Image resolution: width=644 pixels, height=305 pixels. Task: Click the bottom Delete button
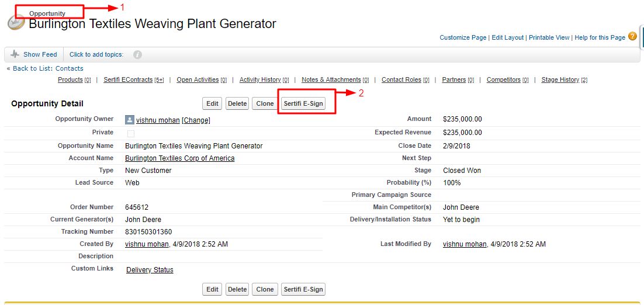(237, 289)
